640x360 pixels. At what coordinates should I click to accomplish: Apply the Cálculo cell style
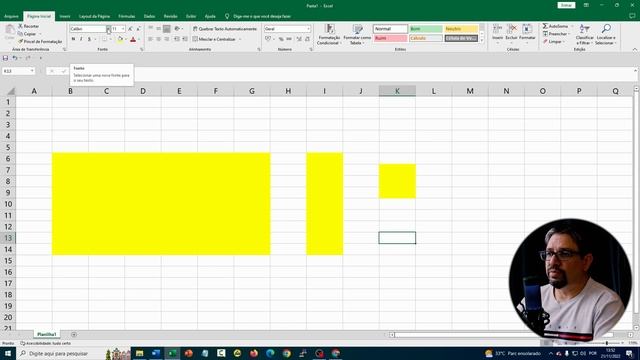pos(426,38)
